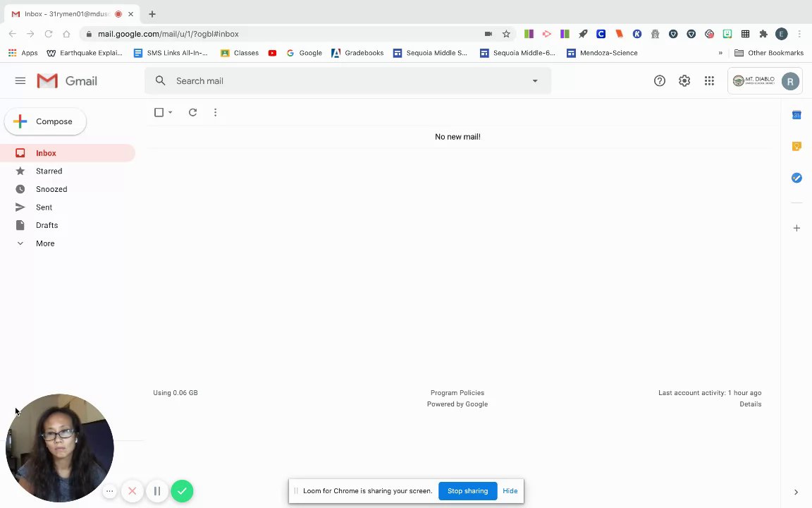This screenshot has height=508, width=812.
Task: Cancel the Loom recording with red X
Action: (x=133, y=491)
